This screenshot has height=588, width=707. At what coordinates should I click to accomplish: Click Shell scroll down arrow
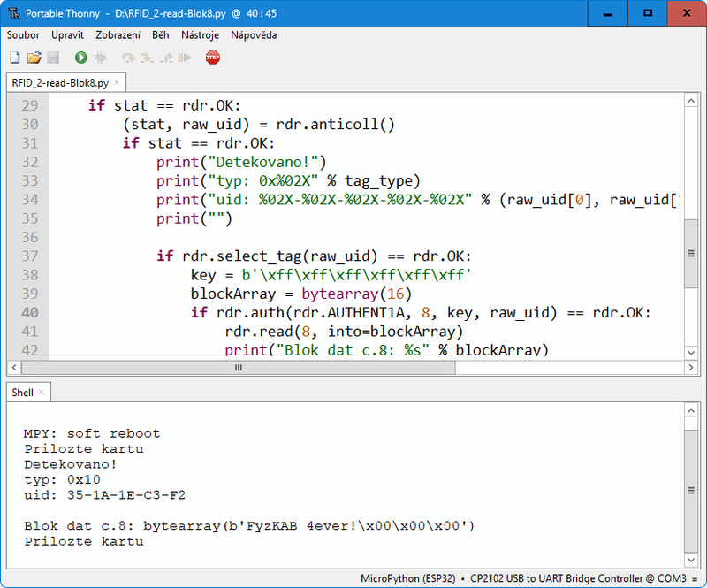click(x=691, y=560)
